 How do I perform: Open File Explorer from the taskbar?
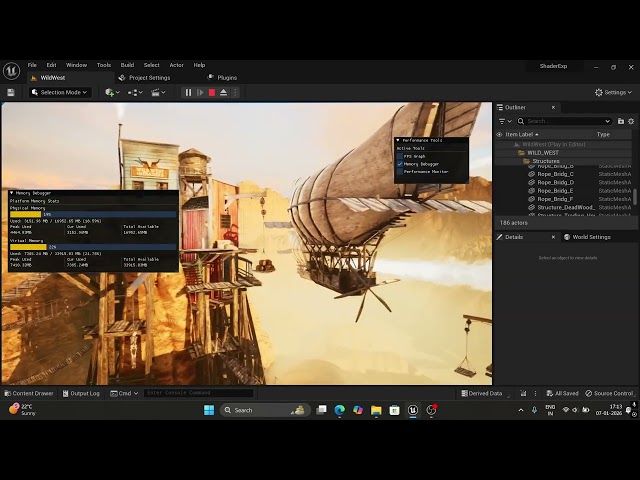click(x=376, y=410)
